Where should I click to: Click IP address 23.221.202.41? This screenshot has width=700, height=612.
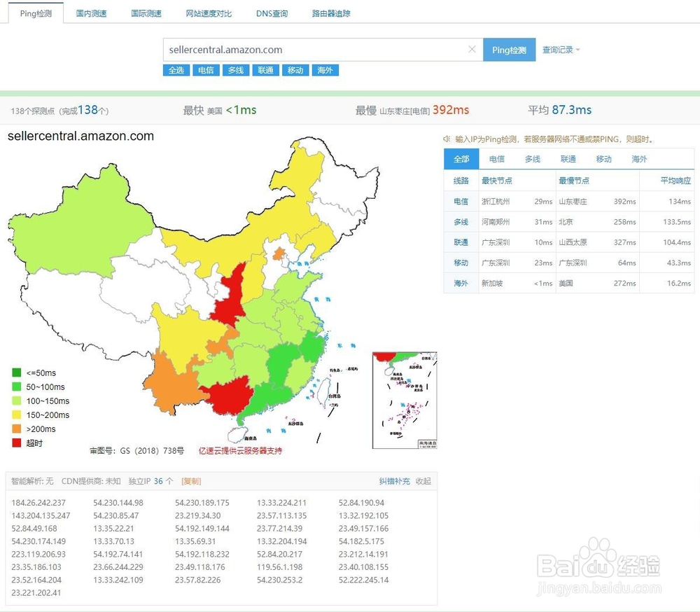pos(36,593)
